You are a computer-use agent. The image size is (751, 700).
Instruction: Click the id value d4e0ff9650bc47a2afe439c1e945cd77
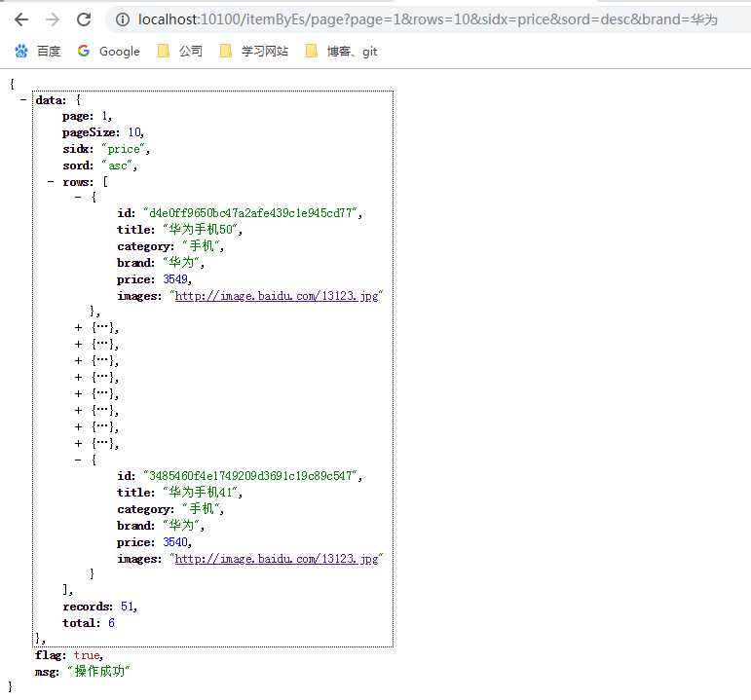[x=250, y=213]
